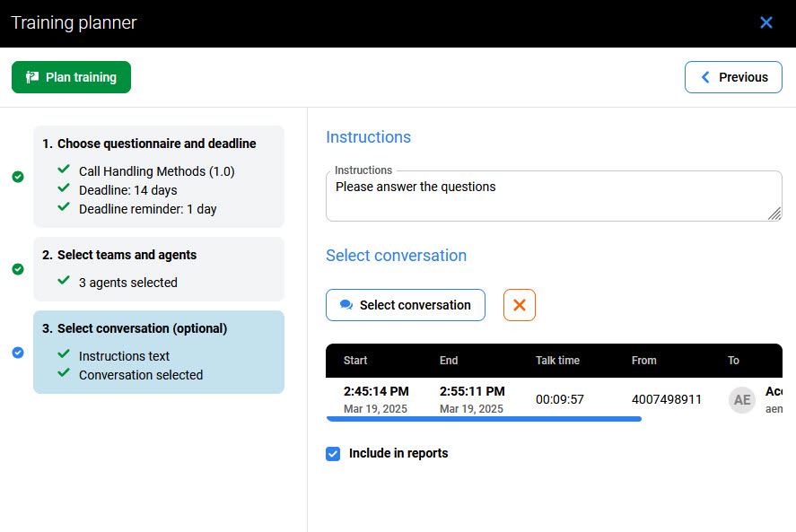Click the Plan training button
Image resolution: width=796 pixels, height=532 pixels.
coord(72,77)
